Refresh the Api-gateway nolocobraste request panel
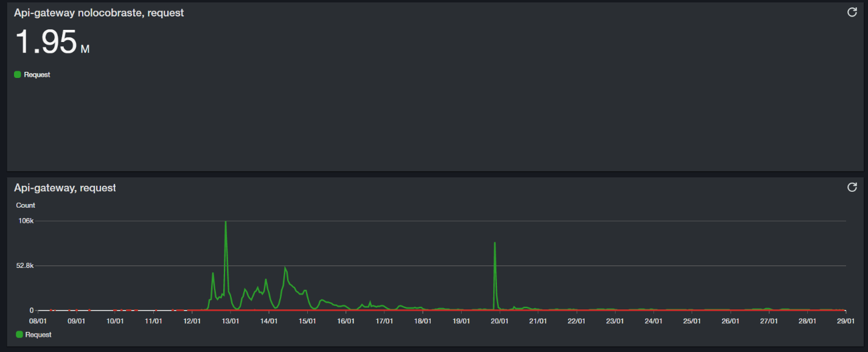Viewport: 868px width, 352px height. click(852, 12)
